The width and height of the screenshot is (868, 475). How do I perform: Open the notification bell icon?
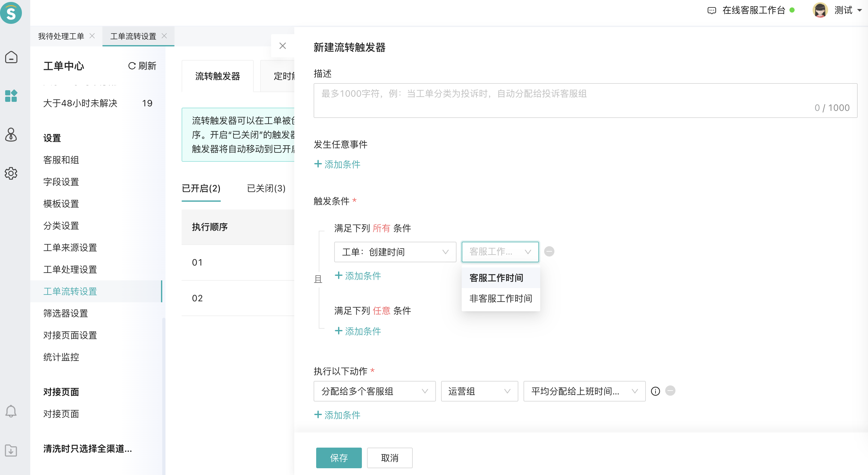[11, 411]
